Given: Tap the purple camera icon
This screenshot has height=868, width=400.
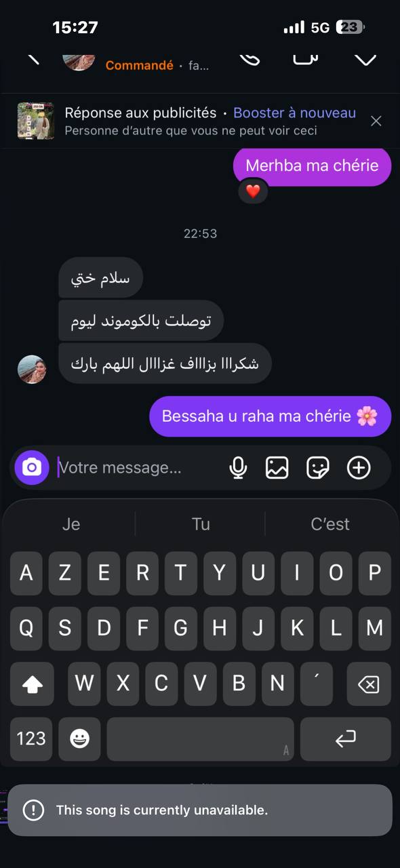Looking at the screenshot, I should (32, 467).
